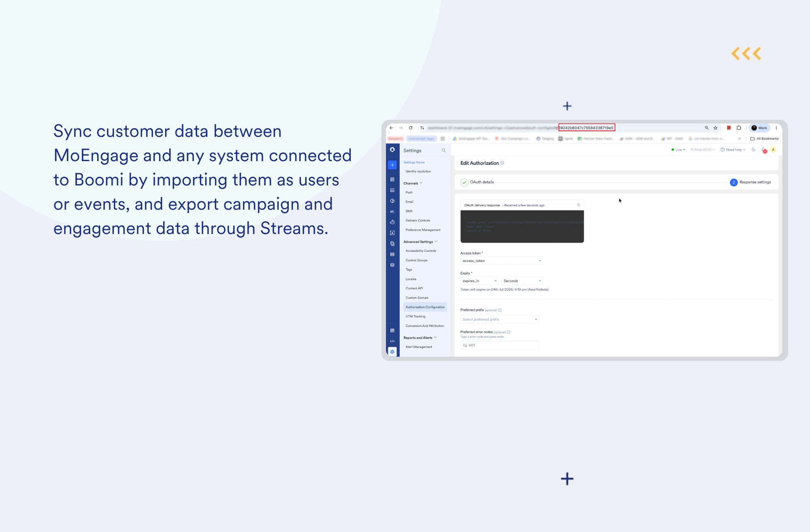
Task: Open Authorization Configuration settings item
Action: (x=425, y=307)
